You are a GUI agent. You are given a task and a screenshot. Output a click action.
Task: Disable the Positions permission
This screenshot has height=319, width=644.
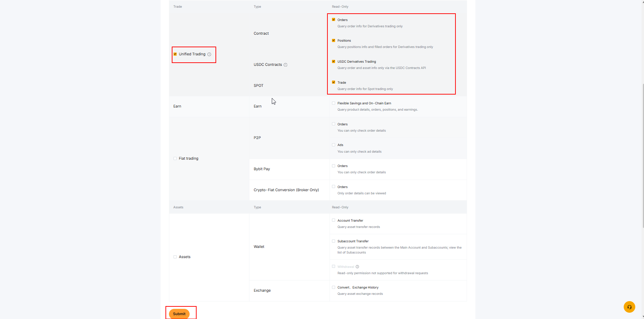point(334,40)
